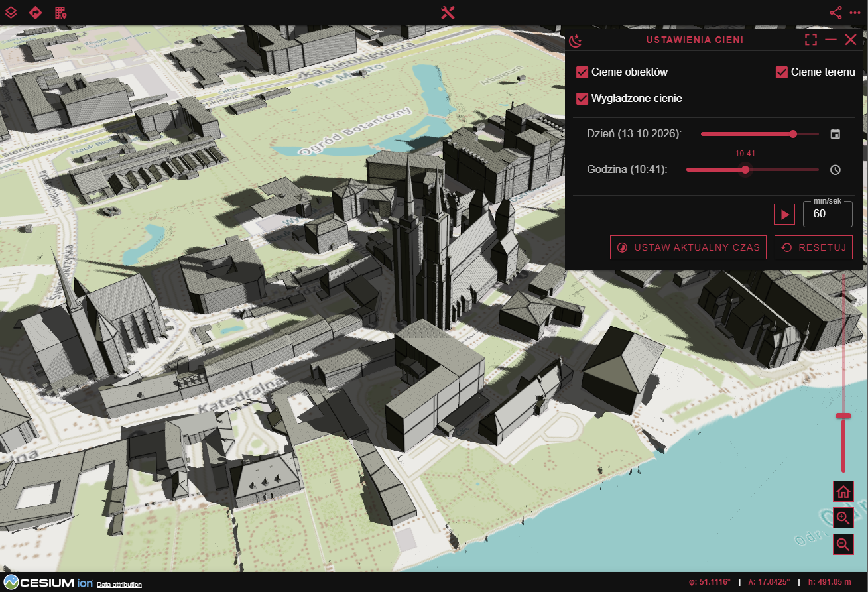Play the shadow time animation
Image resolution: width=868 pixels, height=592 pixels.
tap(784, 214)
